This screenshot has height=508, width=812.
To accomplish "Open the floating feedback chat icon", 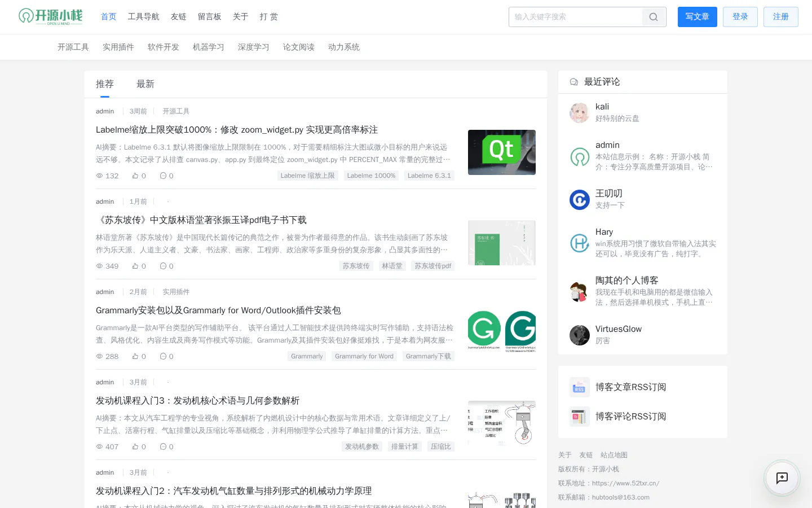I will pos(782,478).
